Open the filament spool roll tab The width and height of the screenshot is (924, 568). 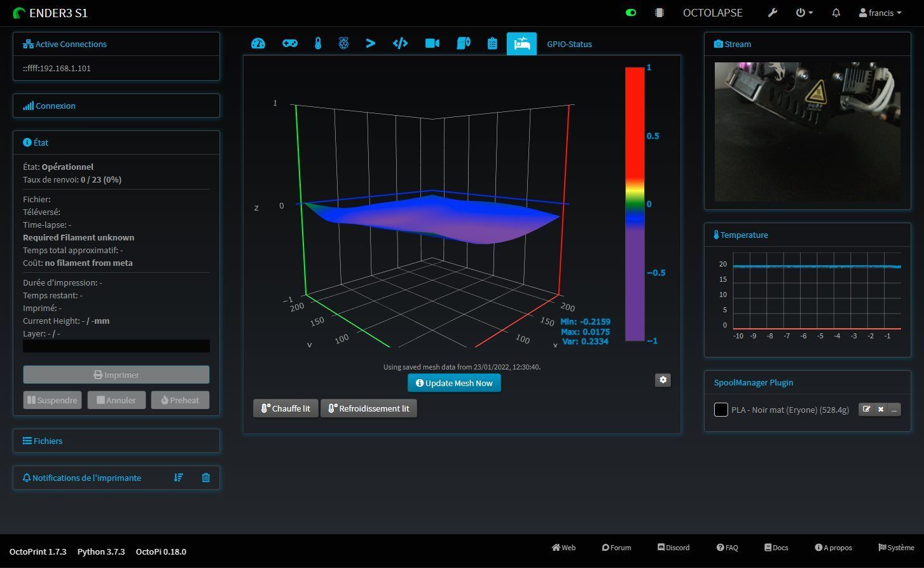point(464,44)
